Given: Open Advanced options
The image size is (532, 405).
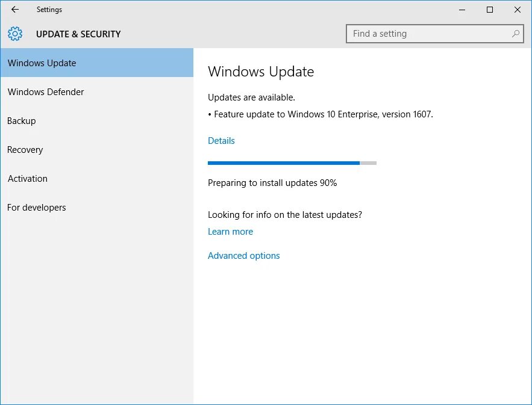Looking at the screenshot, I should 243,256.
